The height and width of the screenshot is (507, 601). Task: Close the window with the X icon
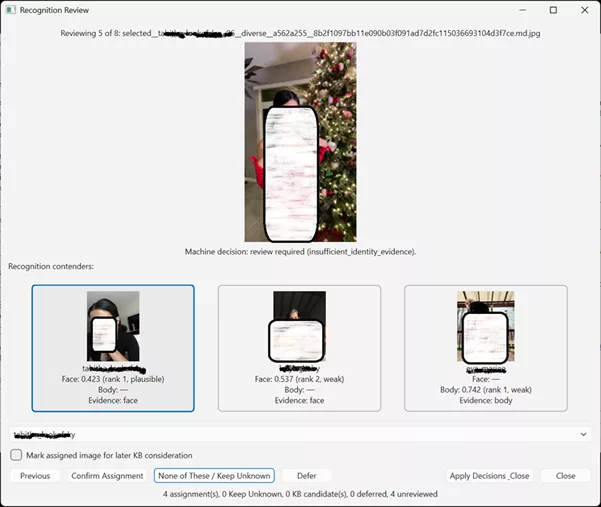click(585, 10)
